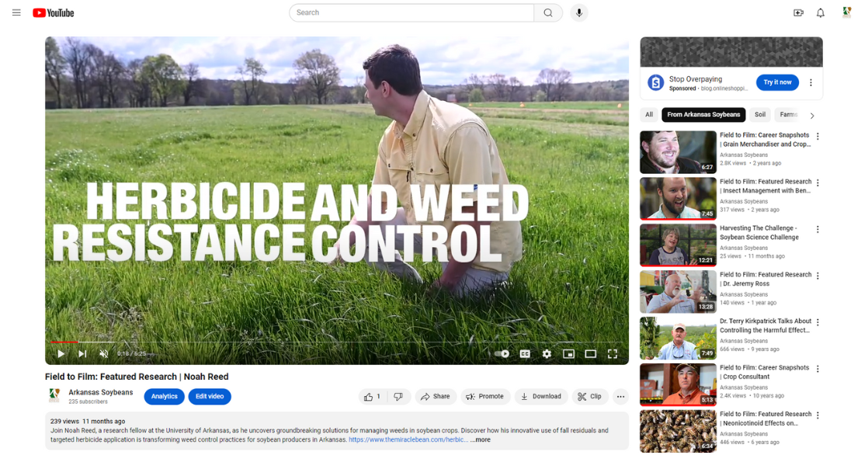Switch to the Soil filter chip
This screenshot has width=868, height=455.
759,114
